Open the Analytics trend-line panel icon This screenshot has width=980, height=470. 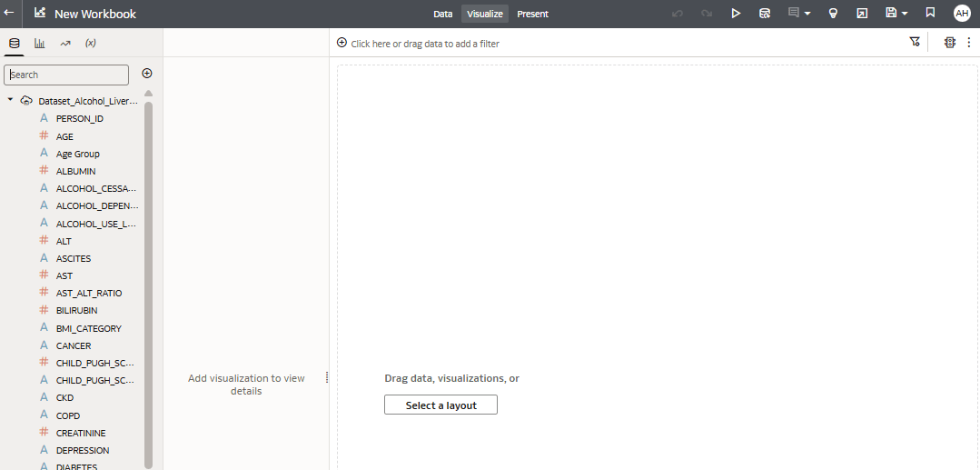click(x=65, y=44)
